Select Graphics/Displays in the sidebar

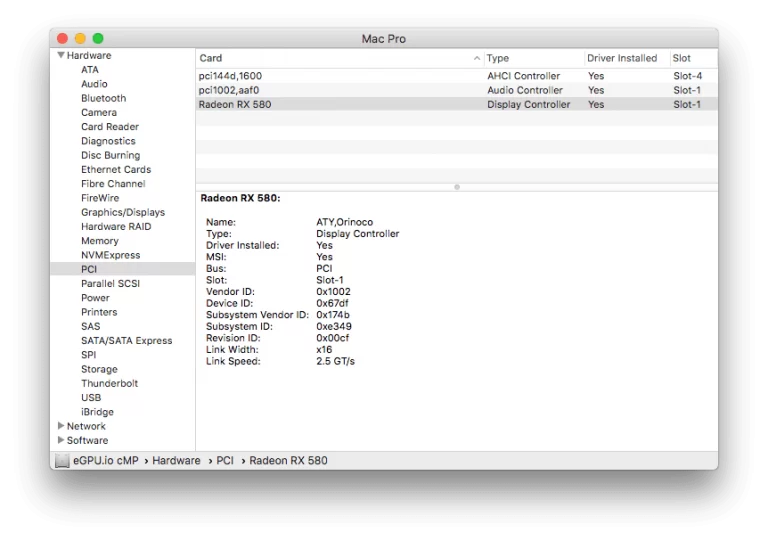(123, 212)
